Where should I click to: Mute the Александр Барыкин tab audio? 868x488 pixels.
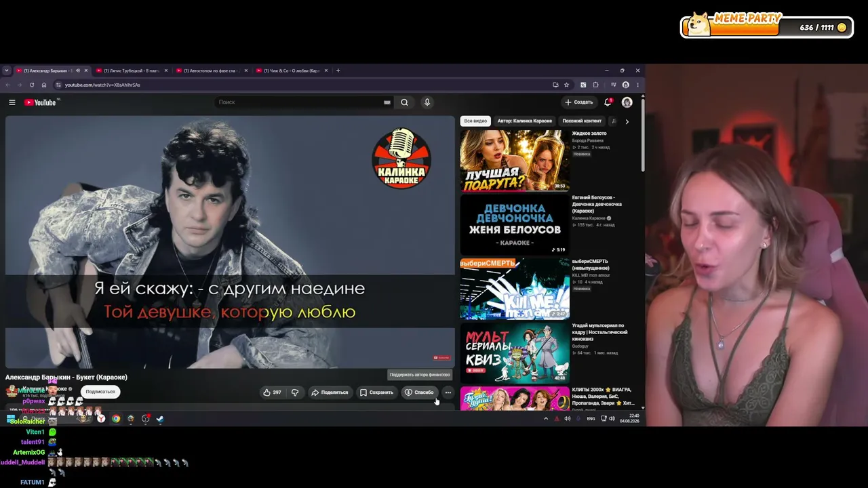click(78, 70)
